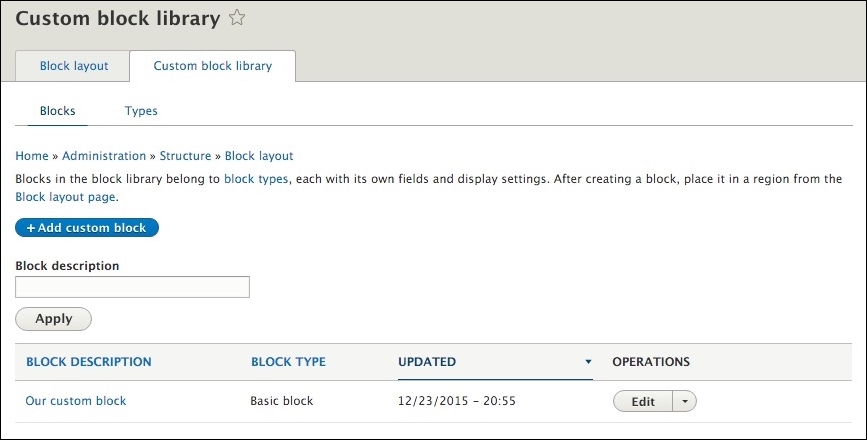Screen dimensions: 867x440
Task: Open Administration breadcrumb link
Action: coord(104,156)
